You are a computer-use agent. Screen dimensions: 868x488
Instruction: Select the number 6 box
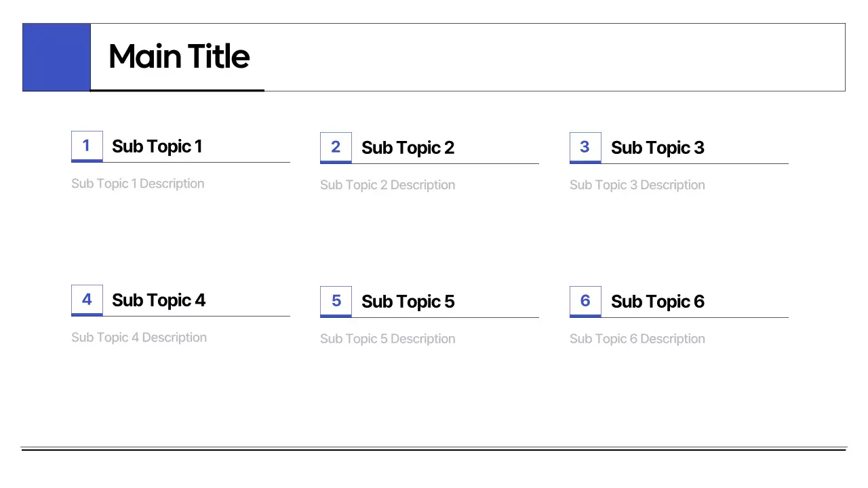[585, 301]
